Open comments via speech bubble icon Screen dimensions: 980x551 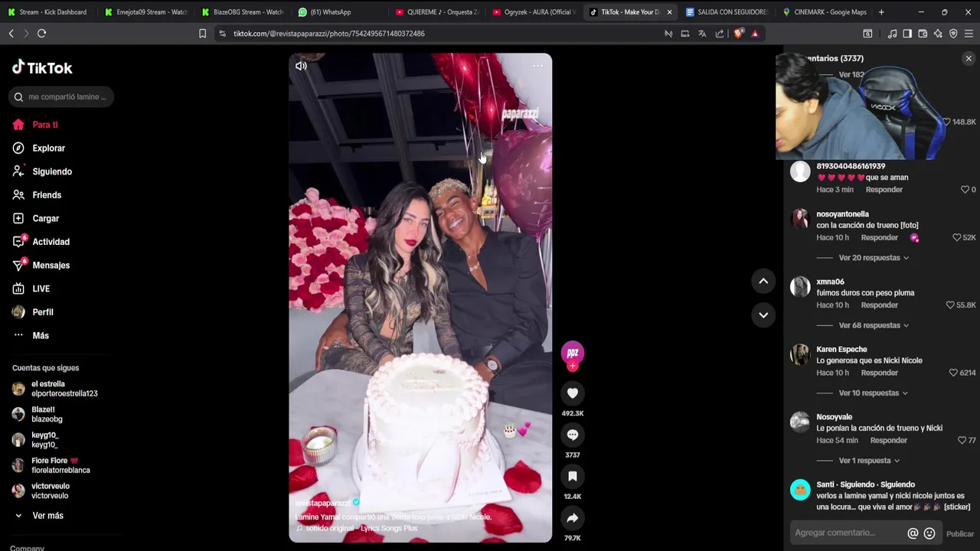click(573, 435)
